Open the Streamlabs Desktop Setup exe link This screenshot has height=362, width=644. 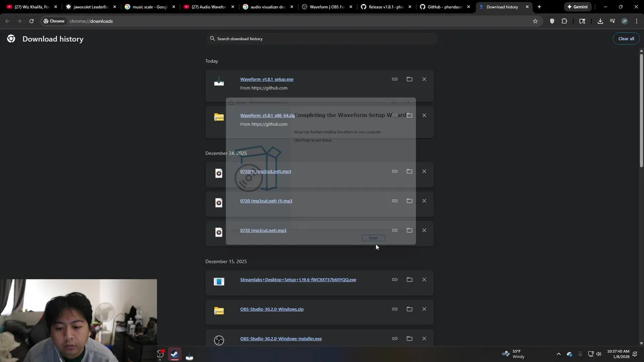point(298,280)
